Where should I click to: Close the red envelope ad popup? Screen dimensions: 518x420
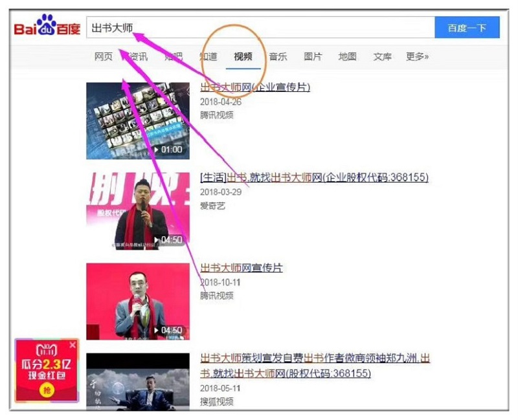point(73,346)
